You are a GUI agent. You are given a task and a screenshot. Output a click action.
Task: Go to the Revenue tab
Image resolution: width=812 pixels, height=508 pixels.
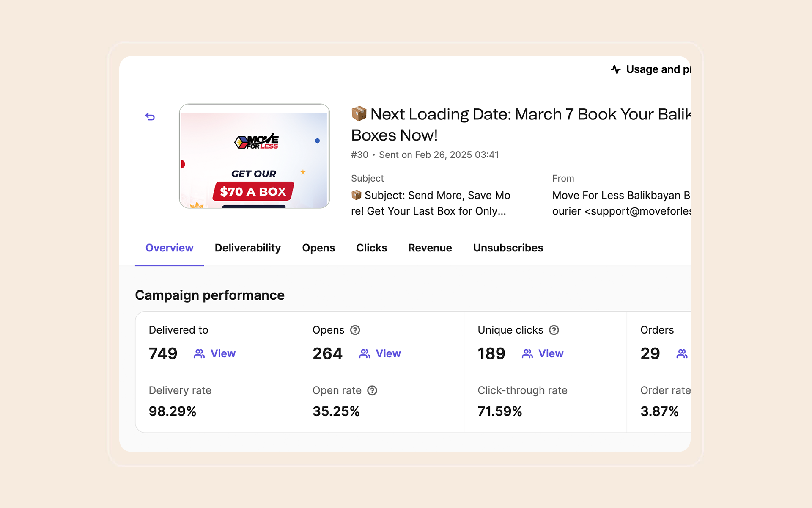[x=430, y=248]
